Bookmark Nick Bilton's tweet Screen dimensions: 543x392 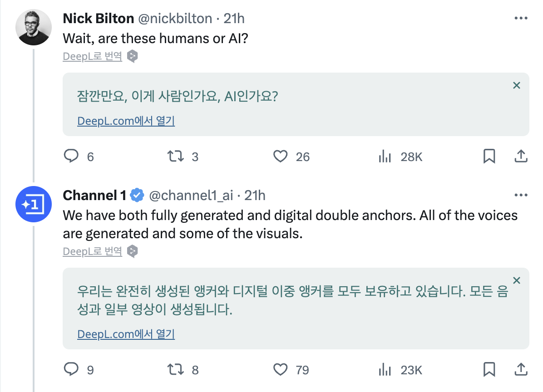point(489,156)
